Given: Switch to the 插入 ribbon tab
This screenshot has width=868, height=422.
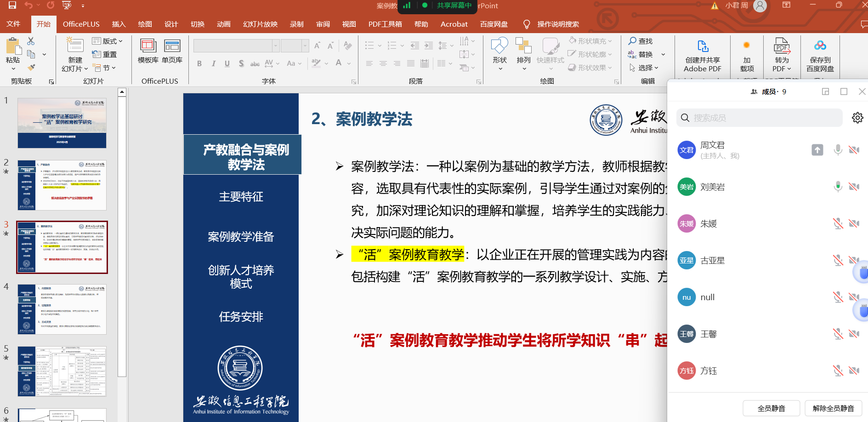Looking at the screenshot, I should [119, 24].
